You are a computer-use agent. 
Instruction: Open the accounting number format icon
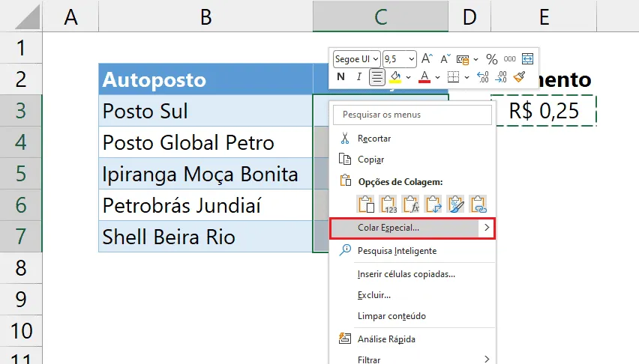[463, 59]
